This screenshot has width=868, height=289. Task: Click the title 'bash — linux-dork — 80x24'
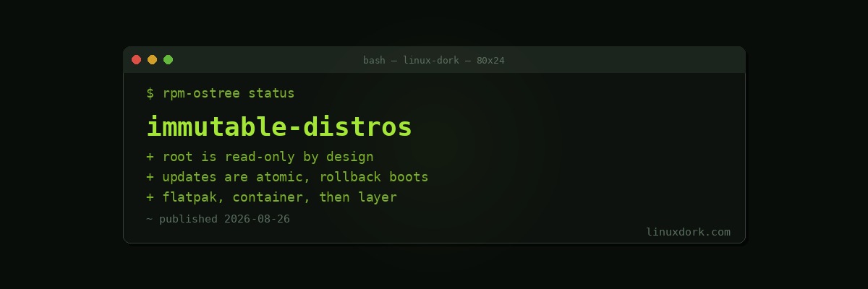pos(434,61)
